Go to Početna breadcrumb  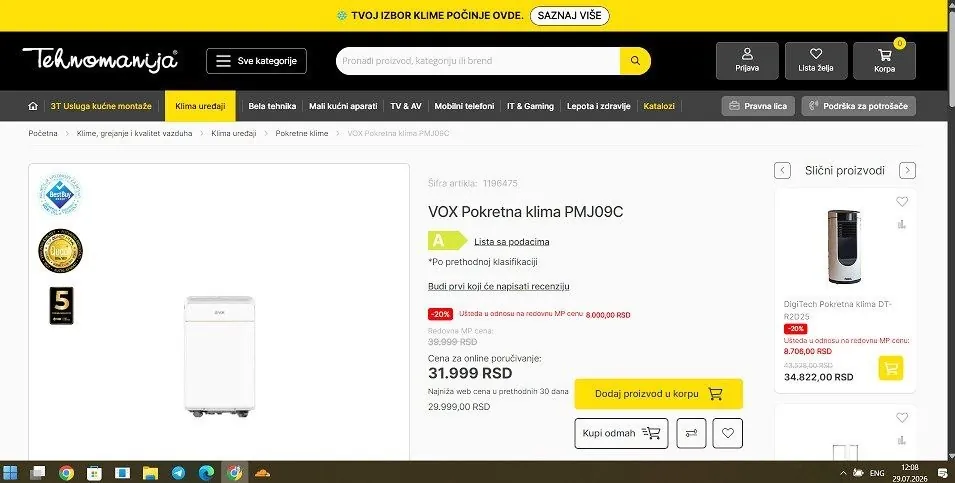(x=43, y=133)
